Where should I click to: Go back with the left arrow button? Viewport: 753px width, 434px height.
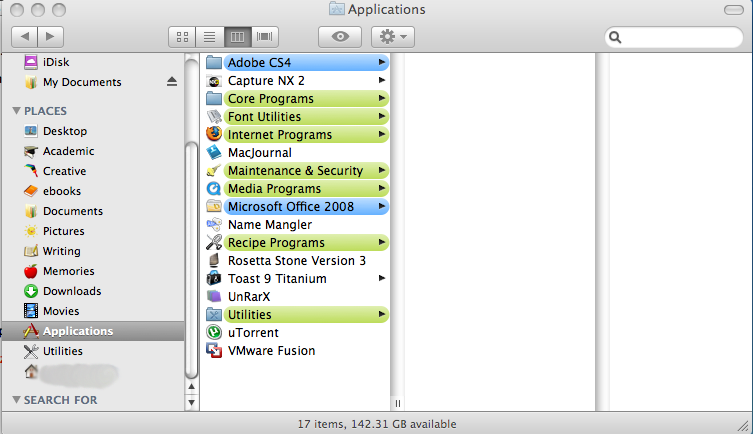[24, 36]
